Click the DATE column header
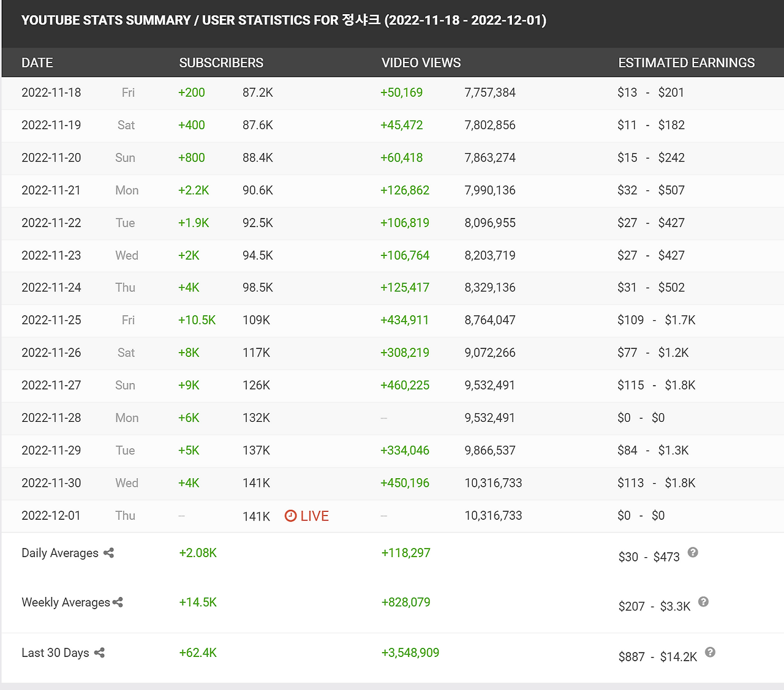This screenshot has width=784, height=690. [x=37, y=62]
